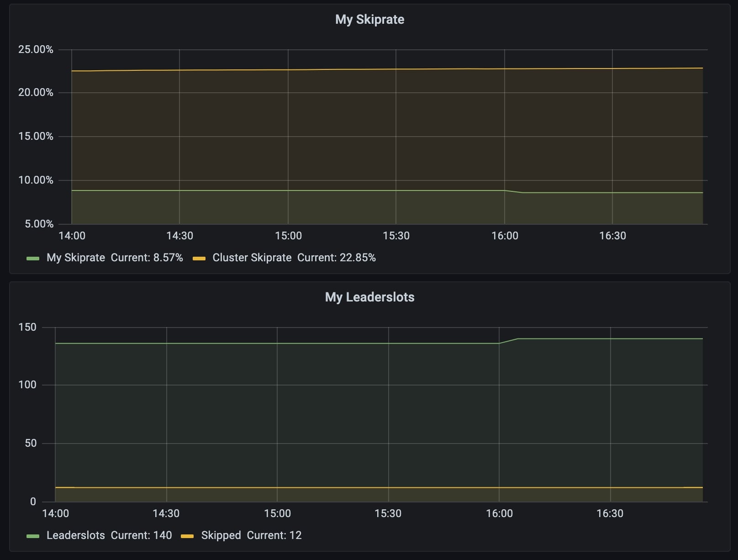
Task: Click the 0 y-axis label in Leaderslots chart
Action: point(33,502)
